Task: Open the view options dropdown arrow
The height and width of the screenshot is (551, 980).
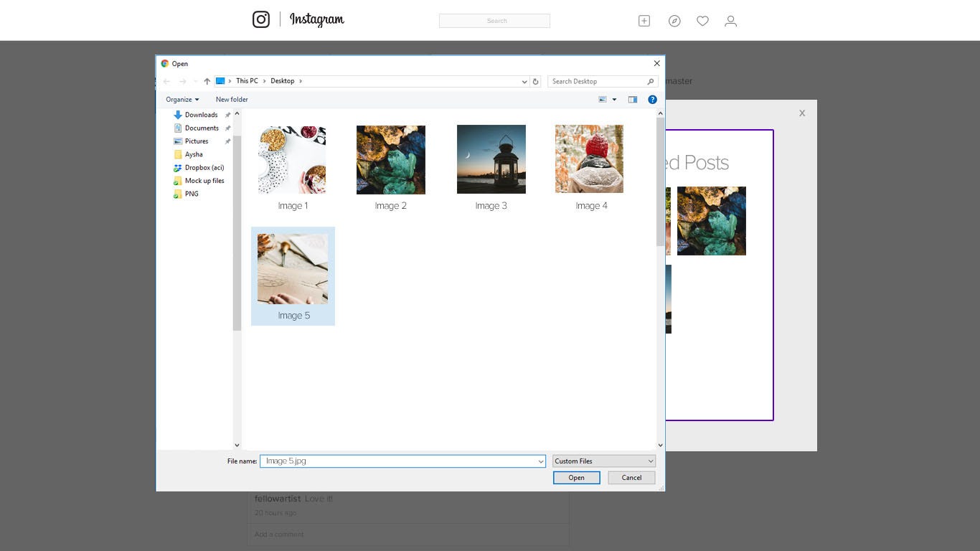Action: (x=614, y=100)
